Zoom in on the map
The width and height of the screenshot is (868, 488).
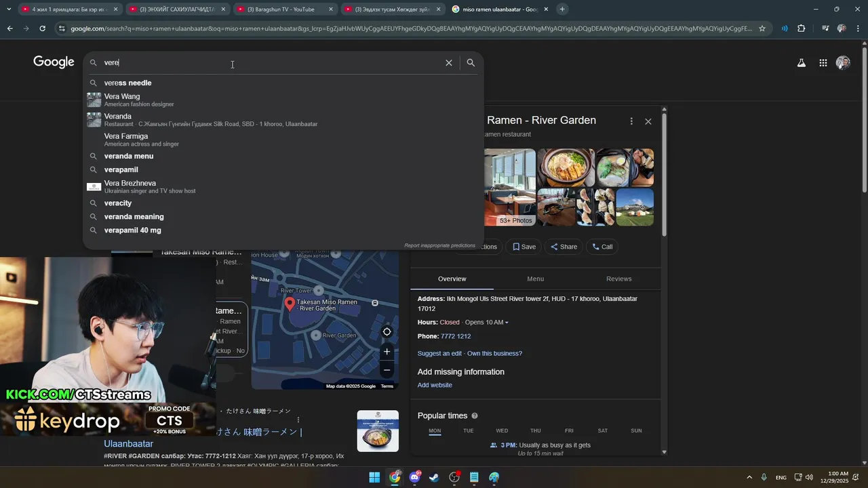[387, 351]
